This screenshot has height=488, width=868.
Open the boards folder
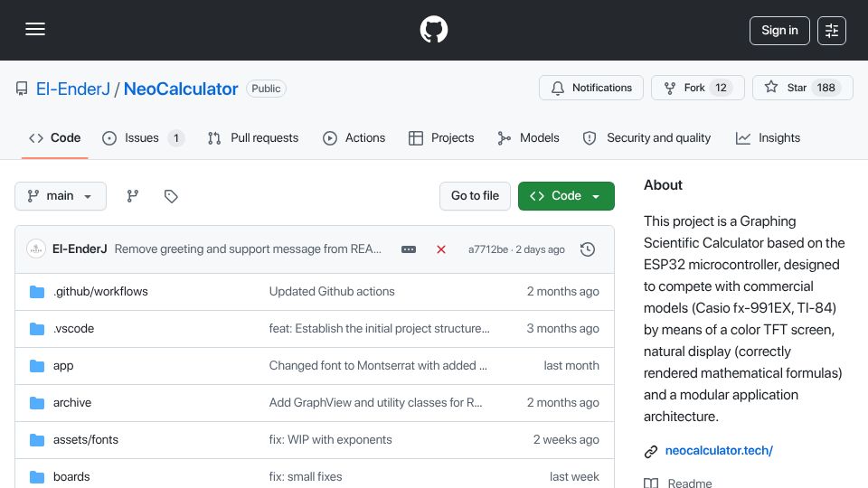click(71, 477)
